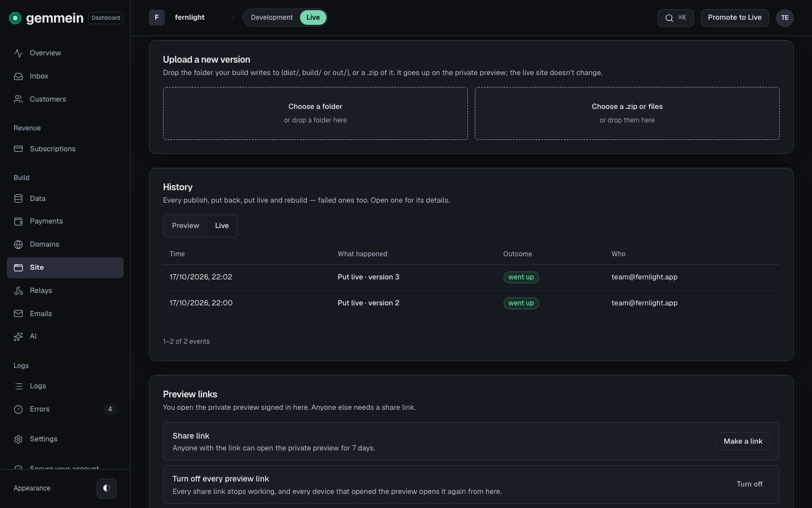Image resolution: width=812 pixels, height=508 pixels.
Task: Click the 1–2 of 2 events text
Action: (186, 341)
